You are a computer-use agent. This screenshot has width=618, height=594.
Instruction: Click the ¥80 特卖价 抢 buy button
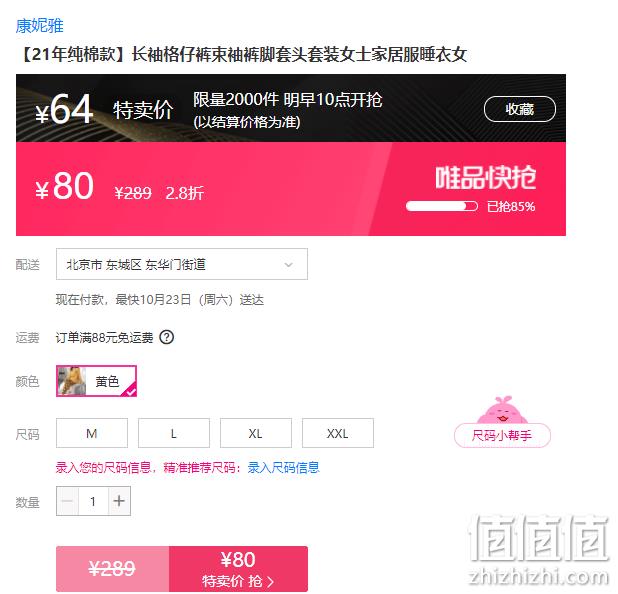pyautogui.click(x=238, y=568)
